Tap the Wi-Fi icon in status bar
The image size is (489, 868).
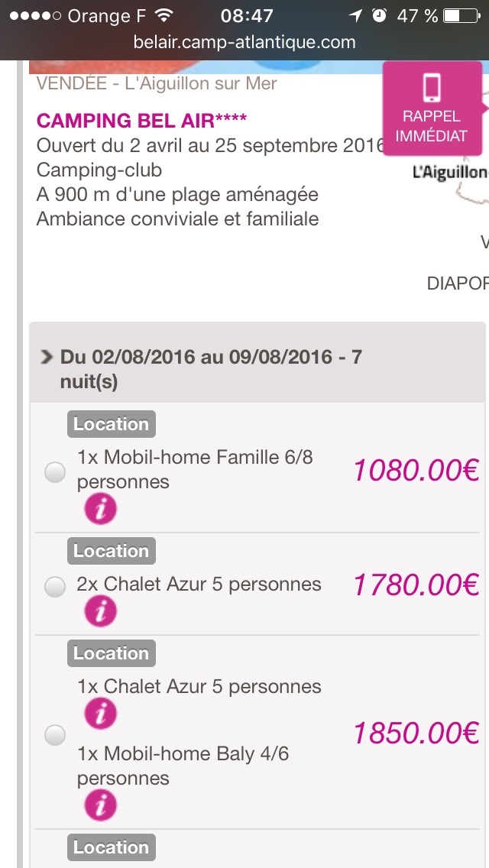click(x=163, y=15)
